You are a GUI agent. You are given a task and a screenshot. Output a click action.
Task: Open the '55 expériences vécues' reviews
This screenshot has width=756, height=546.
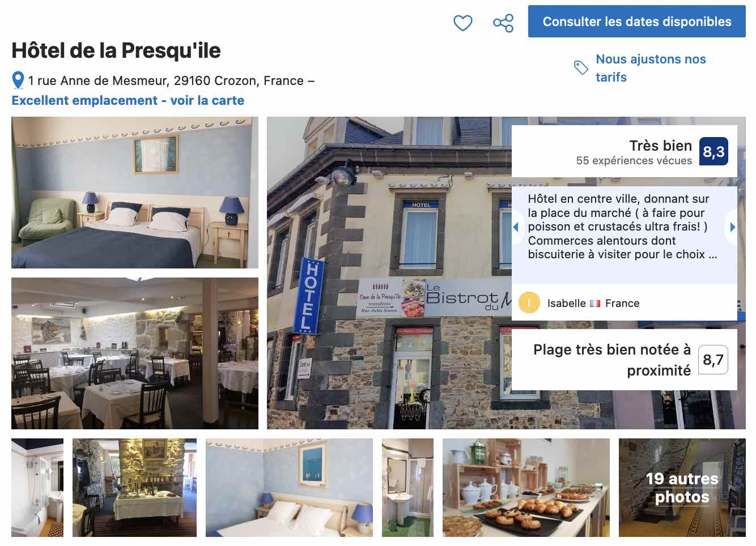(634, 161)
